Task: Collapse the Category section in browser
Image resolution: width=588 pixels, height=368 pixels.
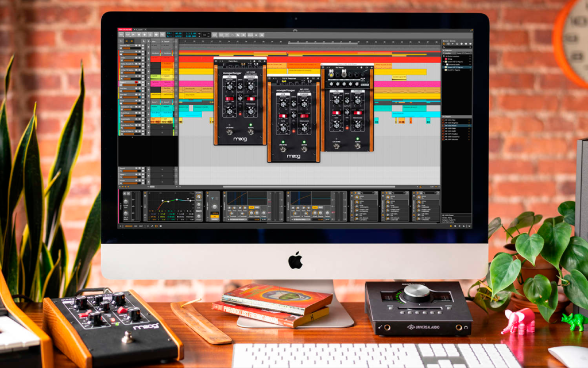Action: click(x=443, y=117)
